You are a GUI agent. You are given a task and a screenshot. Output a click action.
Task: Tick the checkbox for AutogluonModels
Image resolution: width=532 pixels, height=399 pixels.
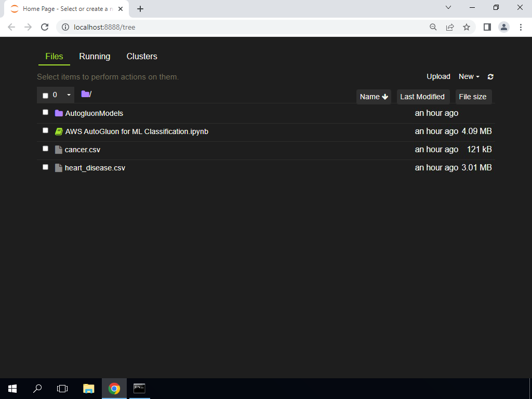(x=46, y=112)
